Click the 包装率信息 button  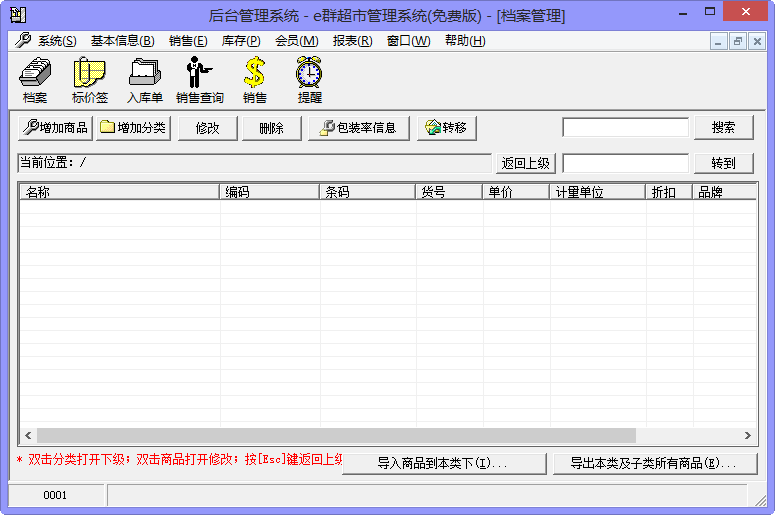359,128
